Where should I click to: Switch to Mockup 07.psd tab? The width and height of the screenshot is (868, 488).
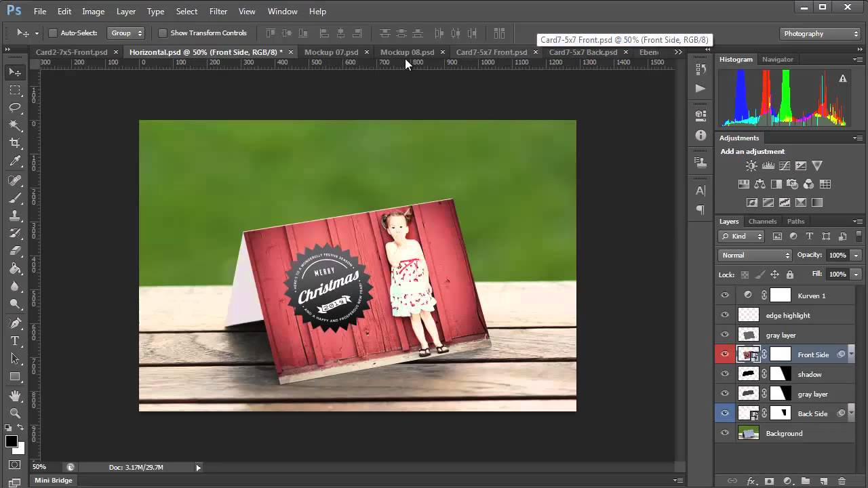(332, 52)
